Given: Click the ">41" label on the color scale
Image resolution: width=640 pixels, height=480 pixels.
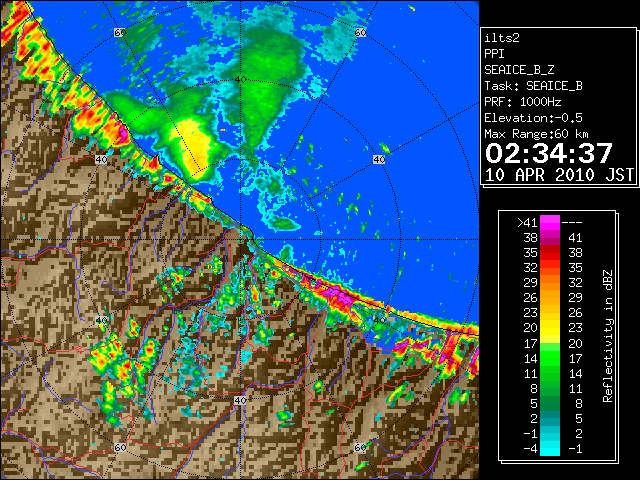Looking at the screenshot, I should coord(527,223).
